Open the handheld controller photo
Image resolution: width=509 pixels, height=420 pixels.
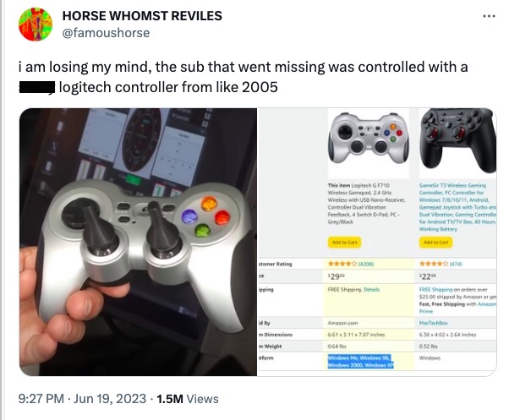(x=139, y=242)
